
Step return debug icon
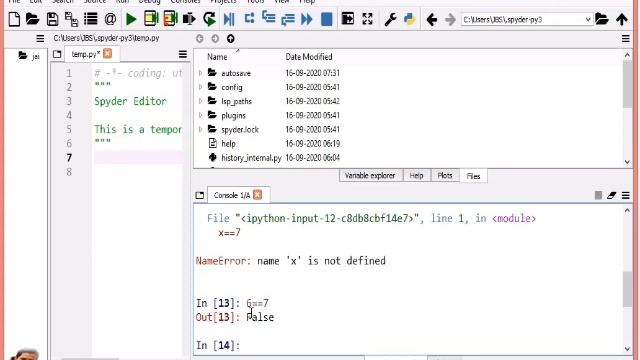288,19
